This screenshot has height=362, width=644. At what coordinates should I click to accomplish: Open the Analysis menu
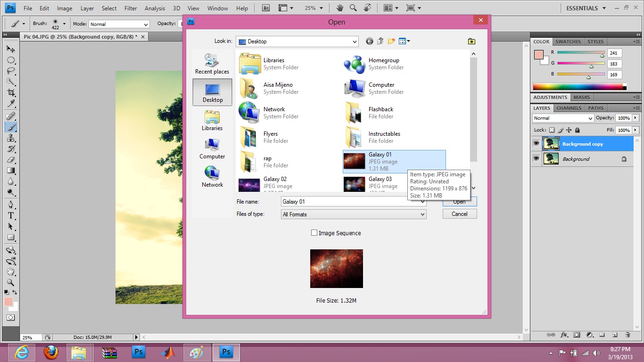pyautogui.click(x=155, y=8)
